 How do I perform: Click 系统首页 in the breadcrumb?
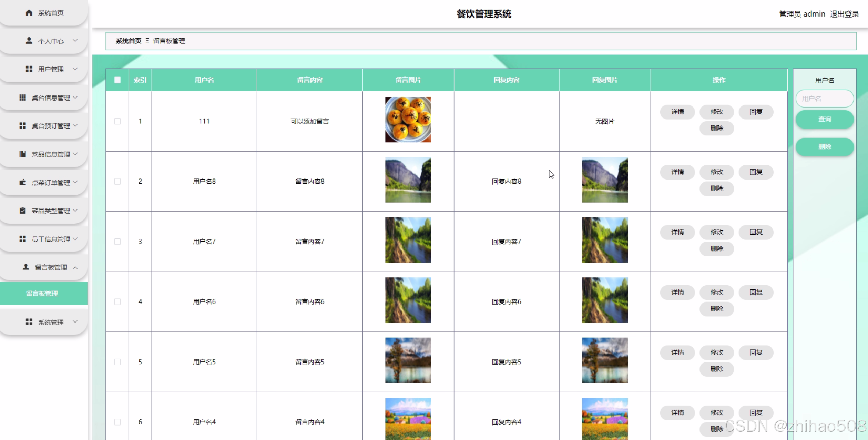pyautogui.click(x=128, y=41)
